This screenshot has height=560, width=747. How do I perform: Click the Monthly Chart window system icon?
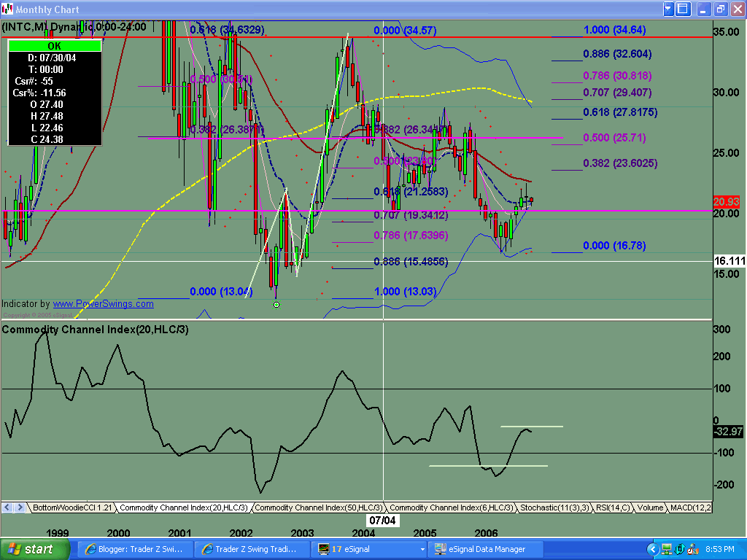click(7, 9)
